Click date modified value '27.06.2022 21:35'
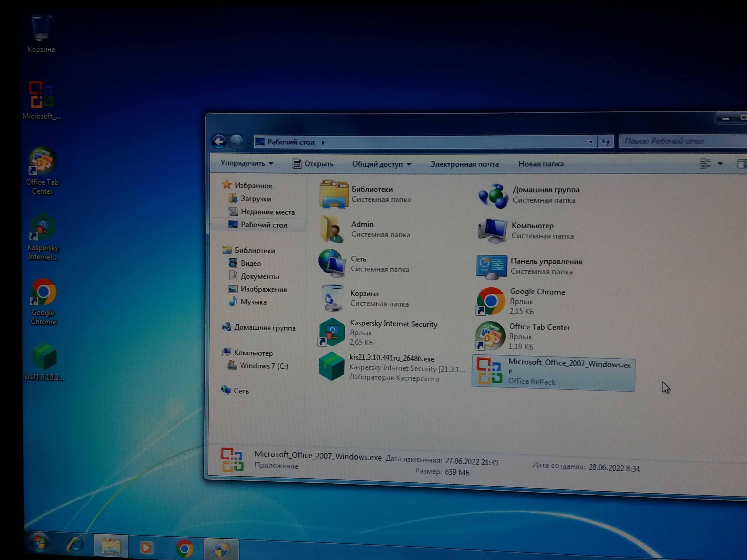Image resolution: width=747 pixels, height=560 pixels. tap(471, 461)
